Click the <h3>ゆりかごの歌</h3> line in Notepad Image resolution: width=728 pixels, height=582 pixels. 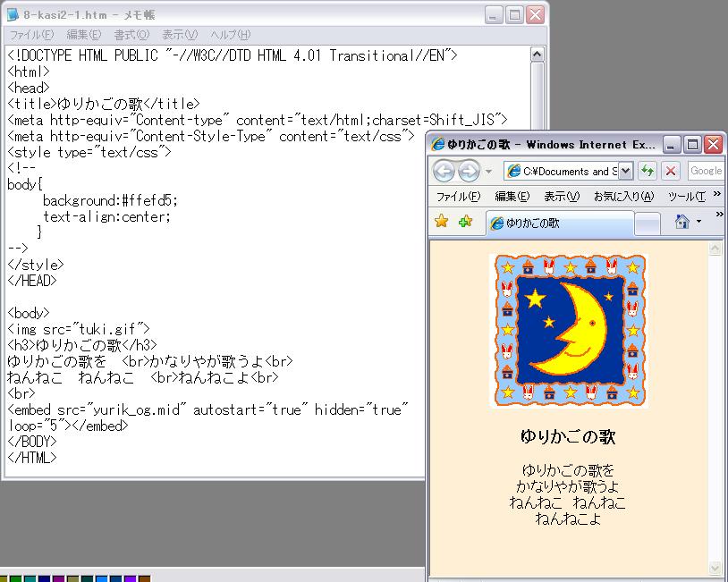tap(82, 345)
